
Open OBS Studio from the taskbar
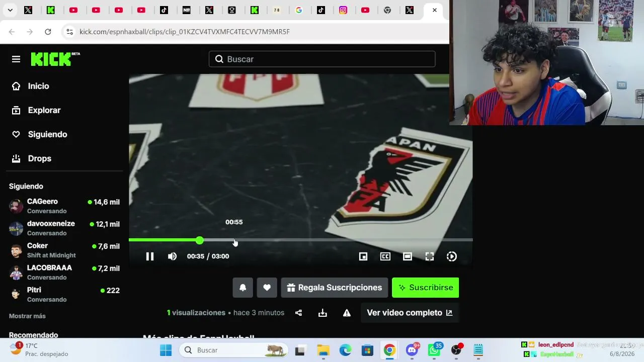[x=456, y=350]
